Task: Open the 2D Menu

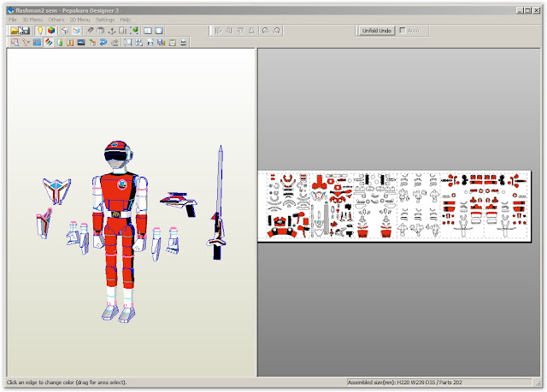Action: 79,20
